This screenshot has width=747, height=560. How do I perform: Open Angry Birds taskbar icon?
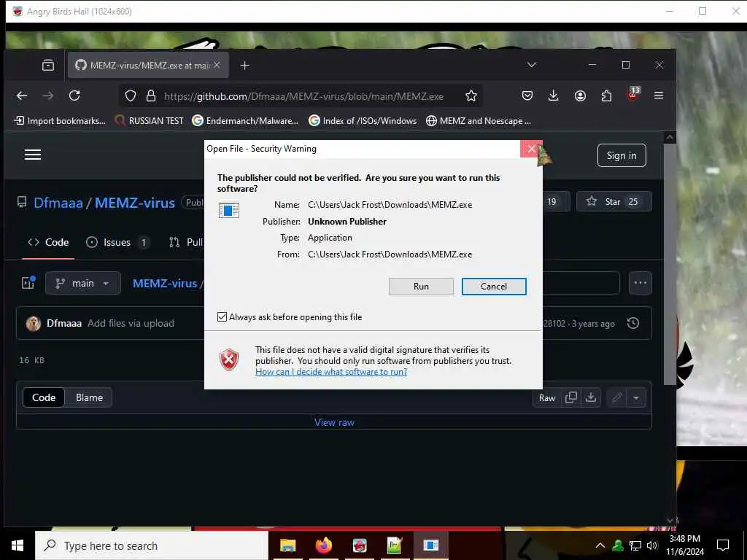(360, 545)
